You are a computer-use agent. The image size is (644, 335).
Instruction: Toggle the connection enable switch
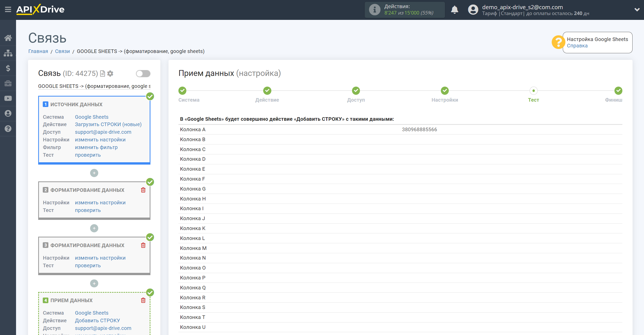pos(143,74)
